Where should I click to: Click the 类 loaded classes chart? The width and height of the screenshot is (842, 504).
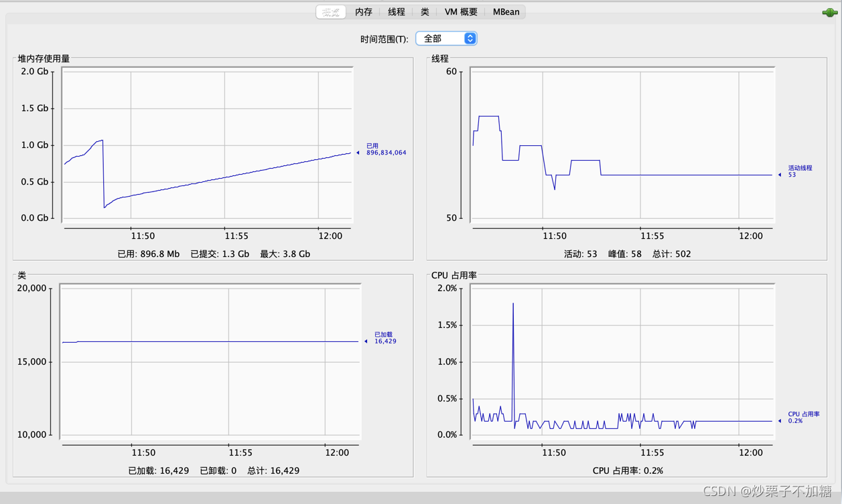(210, 361)
